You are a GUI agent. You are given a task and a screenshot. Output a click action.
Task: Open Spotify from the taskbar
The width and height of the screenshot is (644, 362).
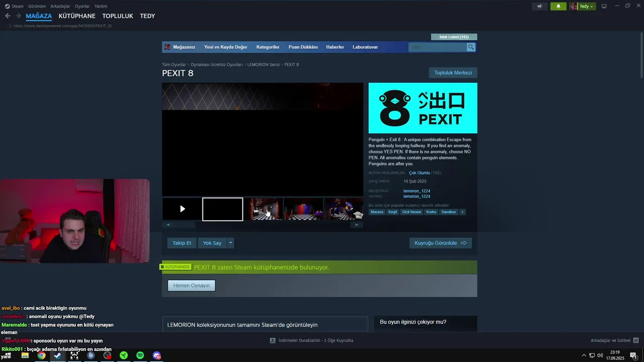point(140,355)
